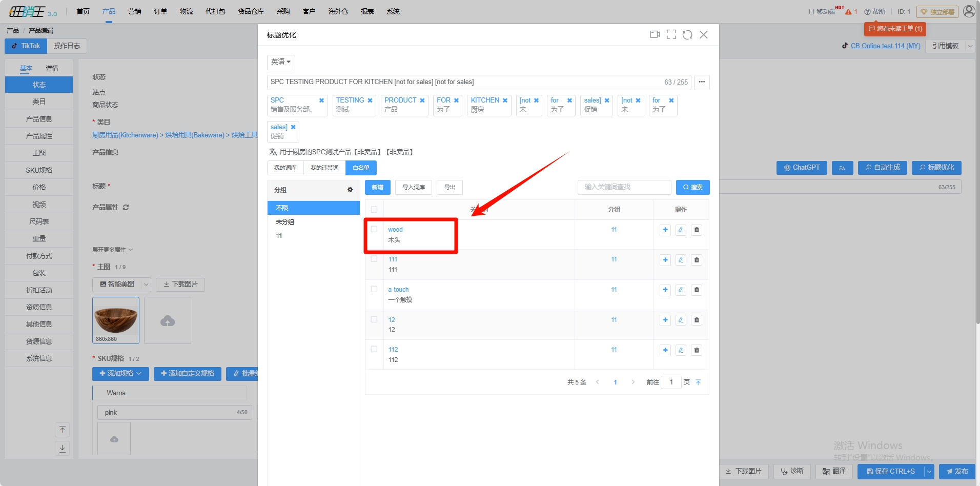Delete the 112 keyword row
The height and width of the screenshot is (486, 980).
point(697,351)
